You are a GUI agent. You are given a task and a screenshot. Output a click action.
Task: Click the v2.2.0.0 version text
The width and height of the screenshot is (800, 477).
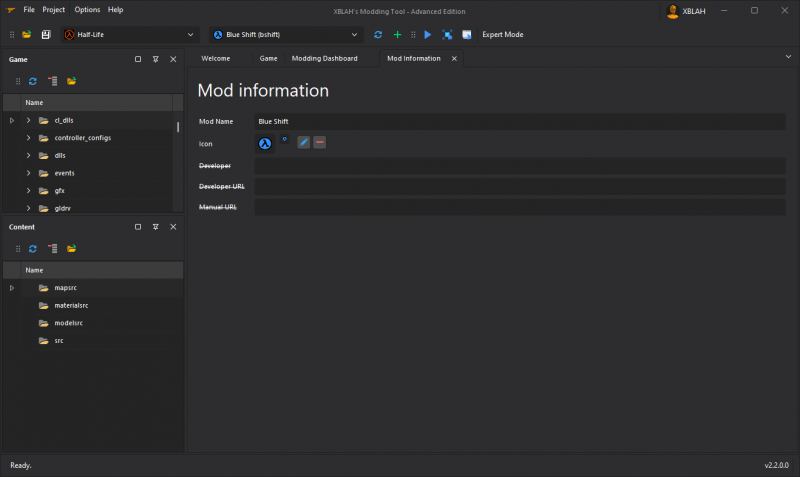click(x=776, y=465)
